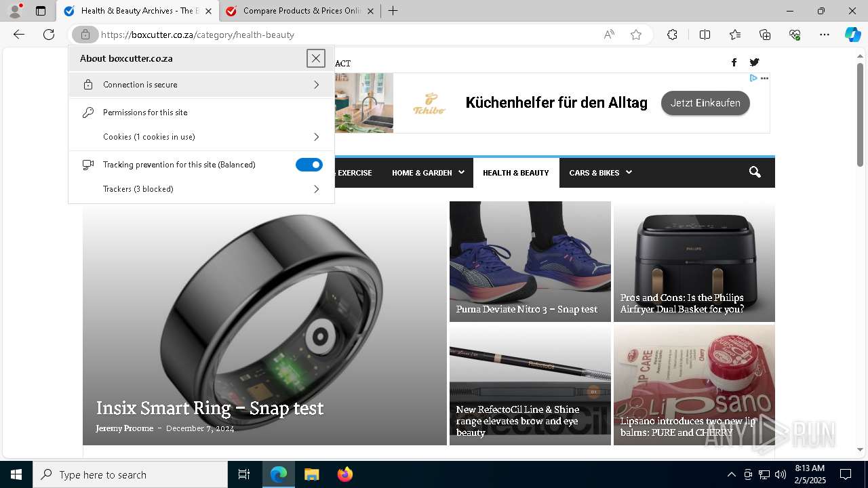The width and height of the screenshot is (868, 488).
Task: Click the address bar URL
Action: click(x=198, y=35)
